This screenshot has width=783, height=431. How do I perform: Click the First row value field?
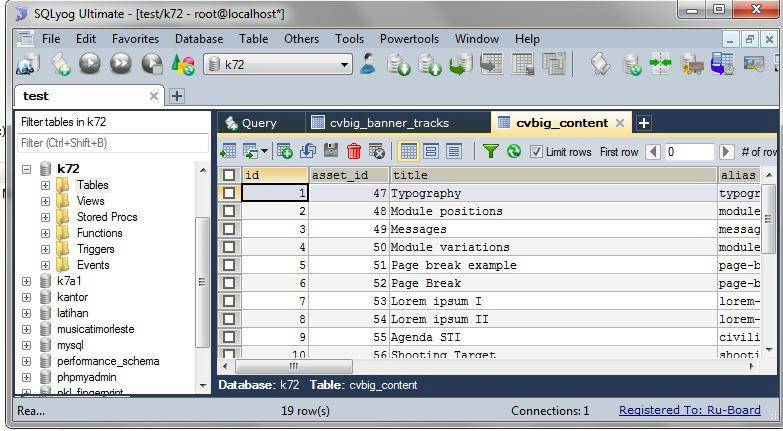(690, 151)
